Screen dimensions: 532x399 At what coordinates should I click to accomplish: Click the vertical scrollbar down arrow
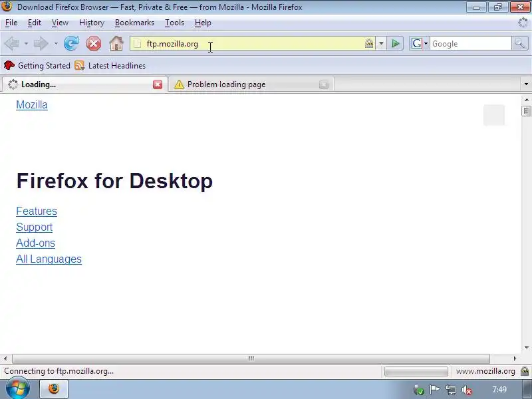(x=526, y=347)
